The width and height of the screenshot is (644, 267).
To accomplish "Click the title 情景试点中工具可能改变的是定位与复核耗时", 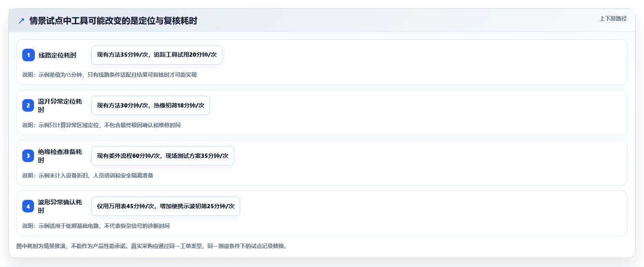I will pyautogui.click(x=113, y=21).
